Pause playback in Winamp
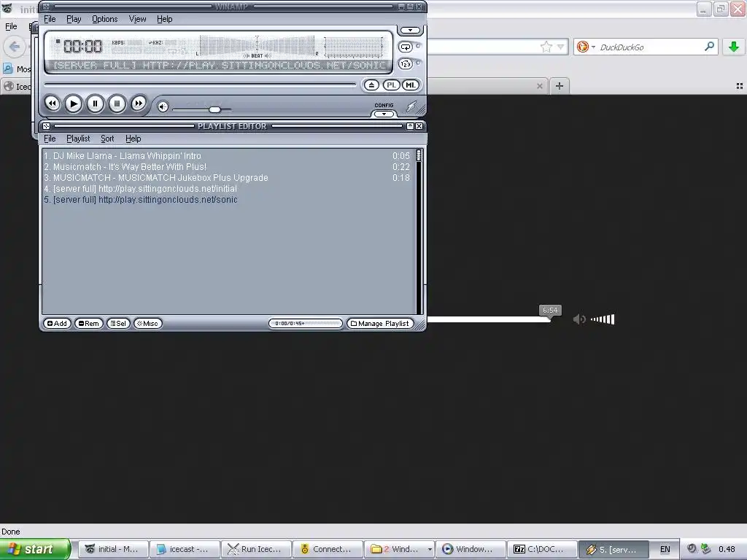 [x=96, y=104]
